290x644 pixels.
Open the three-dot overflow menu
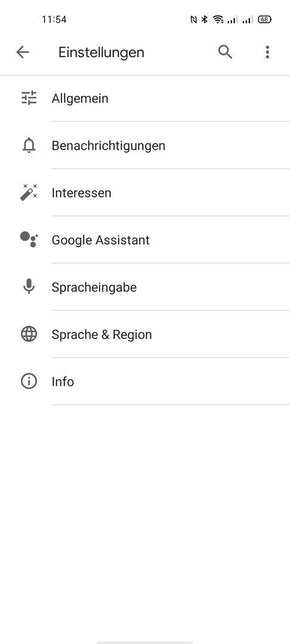coord(267,52)
